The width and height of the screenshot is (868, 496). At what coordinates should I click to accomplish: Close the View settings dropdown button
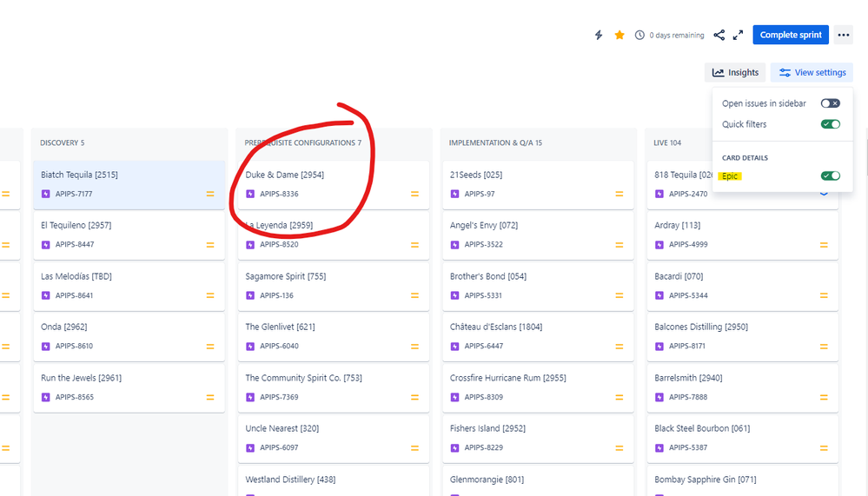812,72
